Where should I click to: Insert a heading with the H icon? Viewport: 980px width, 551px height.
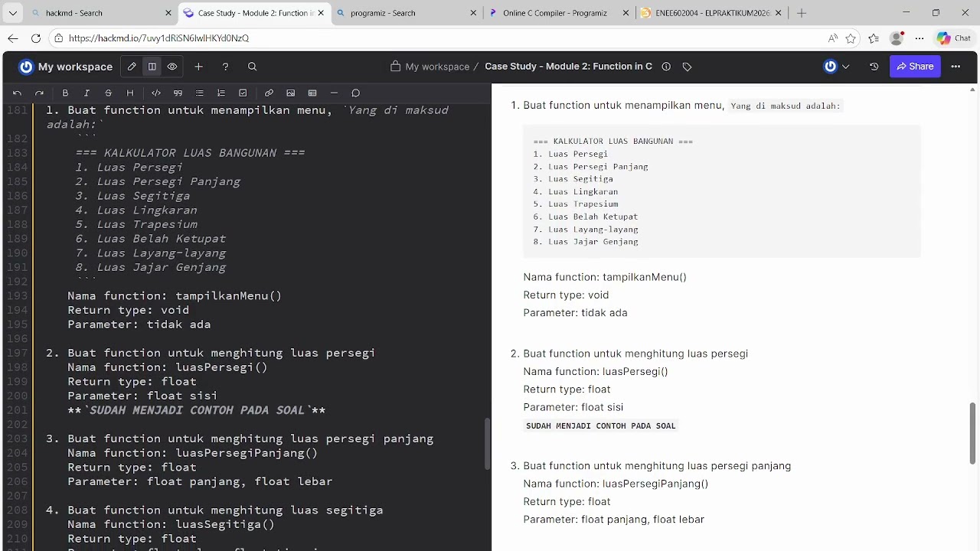(x=130, y=93)
